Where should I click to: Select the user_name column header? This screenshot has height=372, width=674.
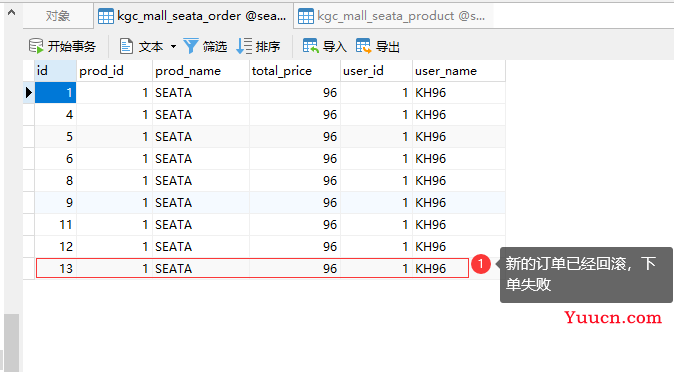click(459, 71)
